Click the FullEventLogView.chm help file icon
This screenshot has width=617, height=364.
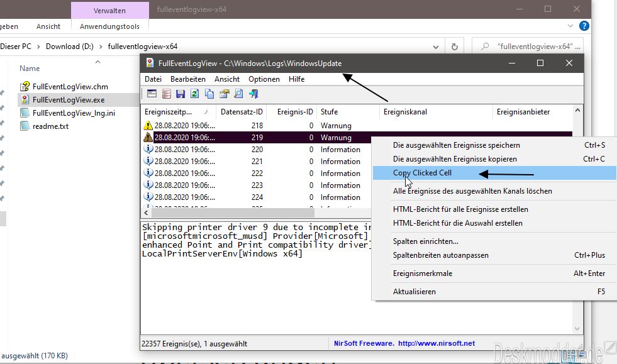click(25, 86)
